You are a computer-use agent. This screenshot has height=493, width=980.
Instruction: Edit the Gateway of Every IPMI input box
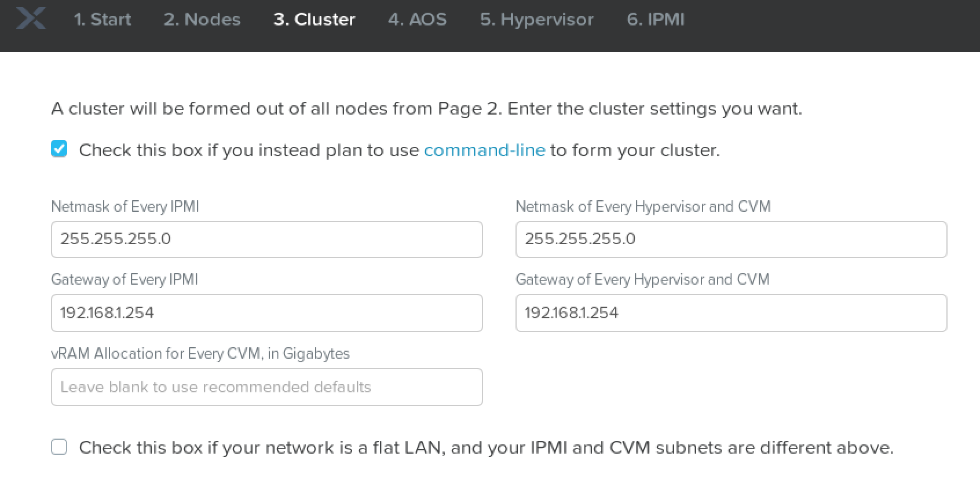(266, 313)
